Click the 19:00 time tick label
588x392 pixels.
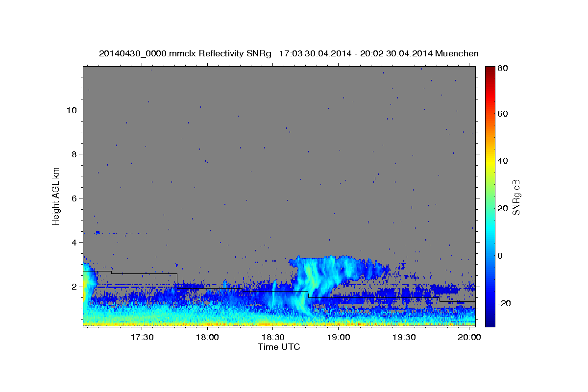[x=339, y=338]
